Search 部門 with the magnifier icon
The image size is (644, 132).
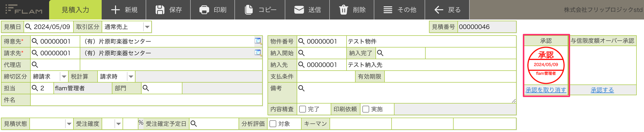point(145,88)
